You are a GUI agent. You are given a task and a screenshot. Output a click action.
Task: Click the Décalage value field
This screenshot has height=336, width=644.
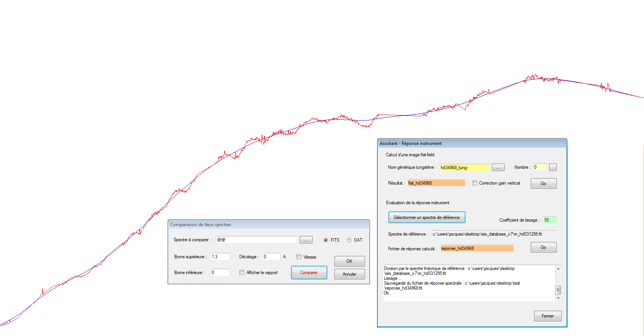pyautogui.click(x=271, y=257)
